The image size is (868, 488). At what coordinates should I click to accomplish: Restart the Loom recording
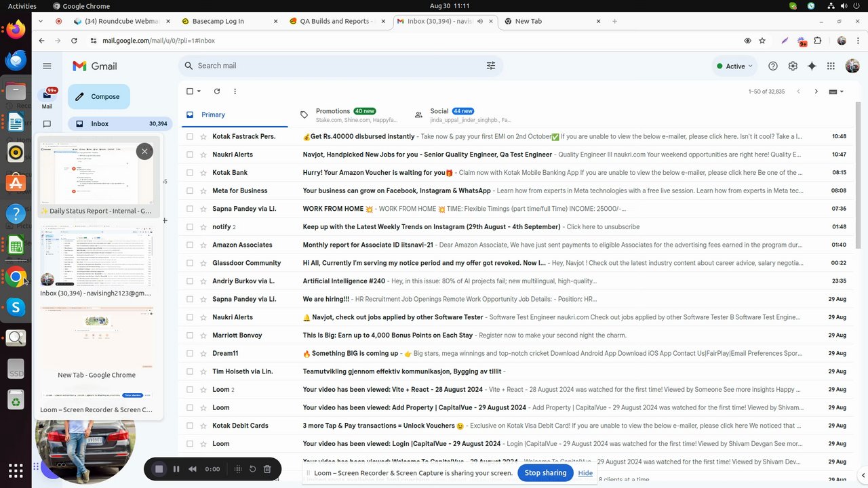(x=252, y=469)
